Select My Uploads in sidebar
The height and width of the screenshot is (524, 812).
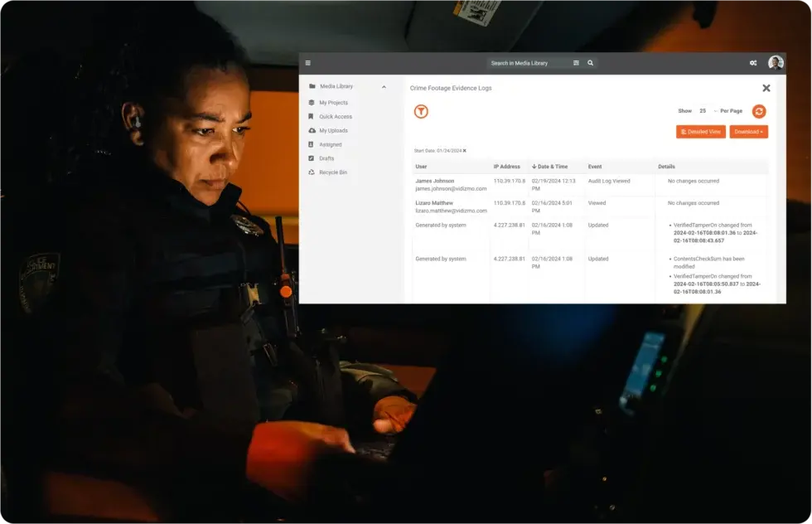point(333,131)
